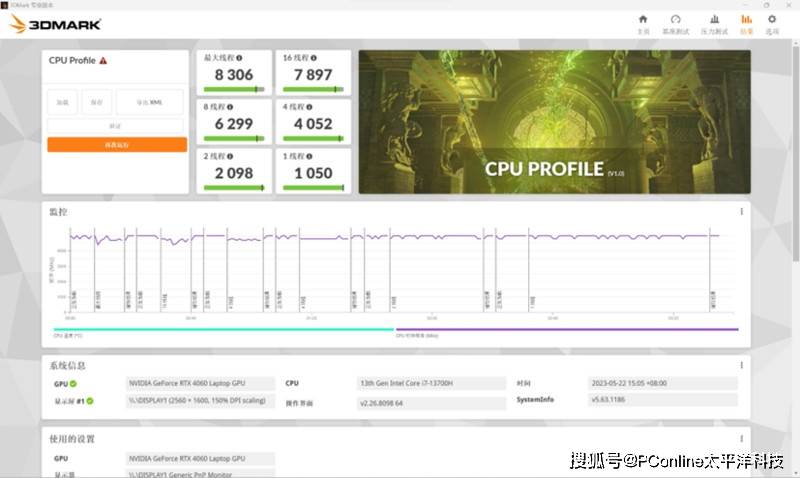Toggle the cyan CPU temperature legend line

[x=223, y=330]
